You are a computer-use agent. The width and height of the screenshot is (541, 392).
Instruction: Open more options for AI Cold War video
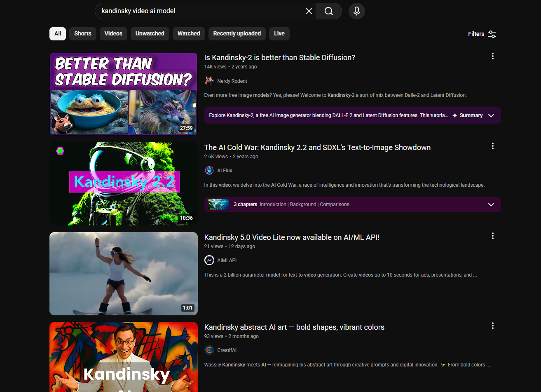(493, 146)
